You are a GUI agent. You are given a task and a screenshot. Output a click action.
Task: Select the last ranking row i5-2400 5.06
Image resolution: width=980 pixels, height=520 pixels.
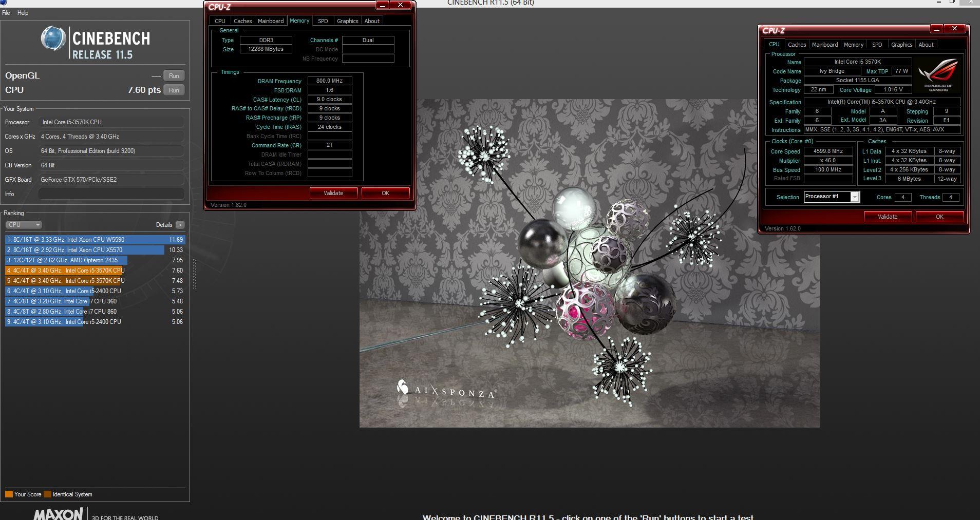pyautogui.click(x=95, y=322)
